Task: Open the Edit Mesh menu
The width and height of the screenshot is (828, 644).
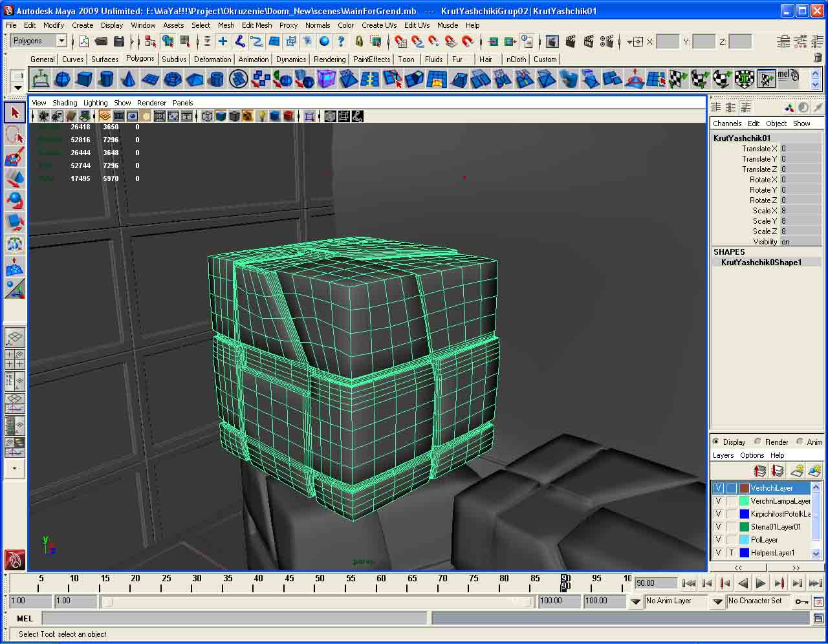Action: tap(256, 25)
